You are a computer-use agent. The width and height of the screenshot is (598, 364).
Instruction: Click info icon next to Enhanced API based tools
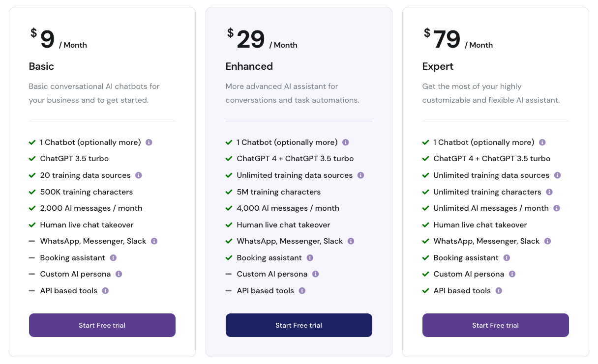pyautogui.click(x=302, y=291)
